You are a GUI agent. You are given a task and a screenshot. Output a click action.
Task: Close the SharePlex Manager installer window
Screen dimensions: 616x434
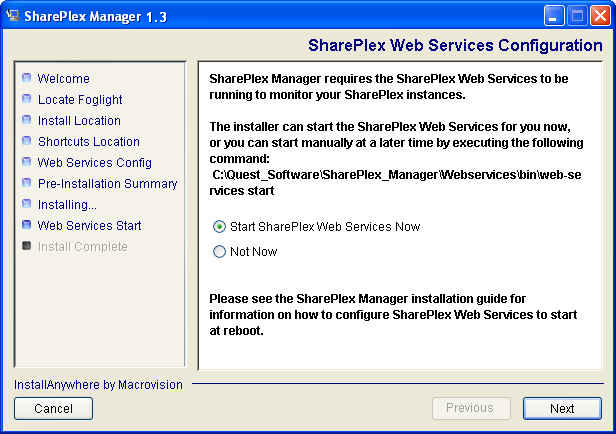tap(601, 16)
